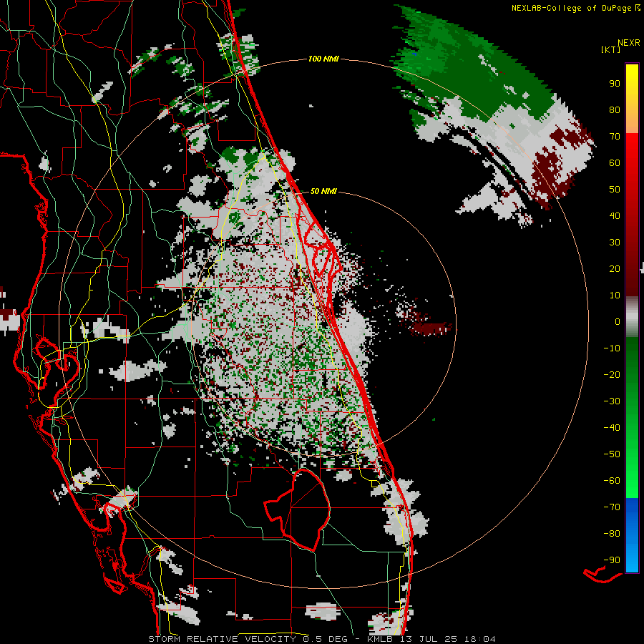Screen dimensions: 644x644
Task: Click the 90 value on the velocity scale
Action: (615, 84)
